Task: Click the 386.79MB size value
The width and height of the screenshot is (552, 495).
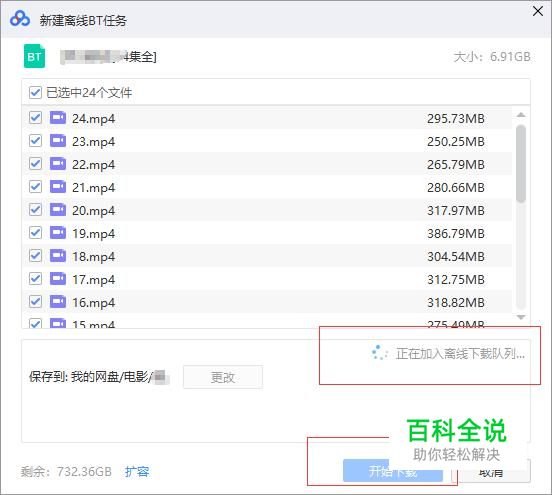Action: pyautogui.click(x=456, y=233)
